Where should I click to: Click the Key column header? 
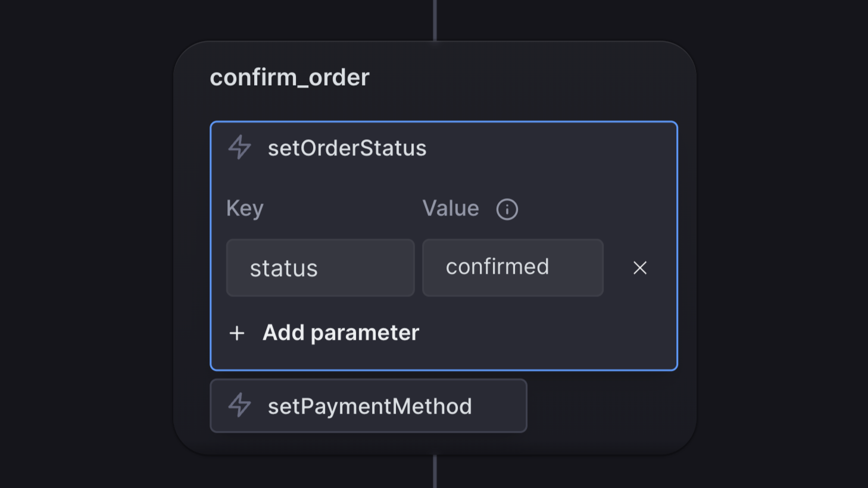coord(245,209)
